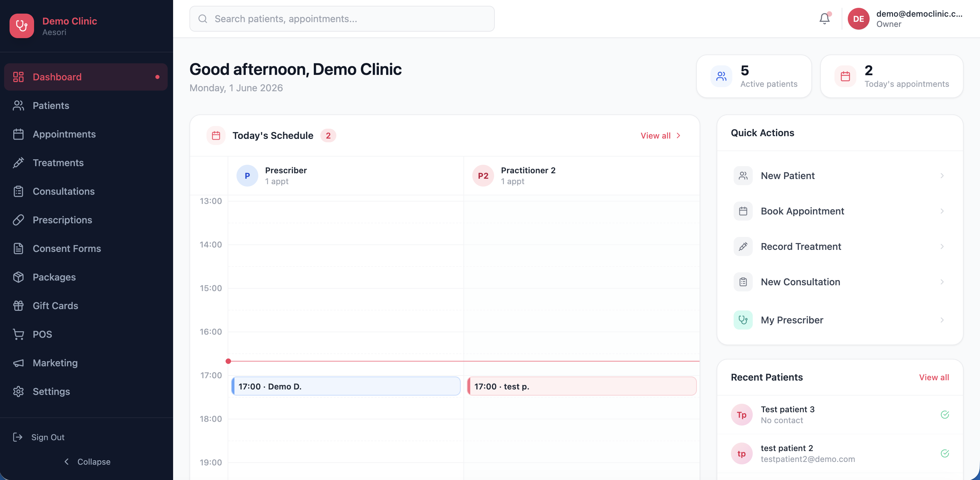Click the DE user avatar
The image size is (980, 480).
(x=858, y=19)
